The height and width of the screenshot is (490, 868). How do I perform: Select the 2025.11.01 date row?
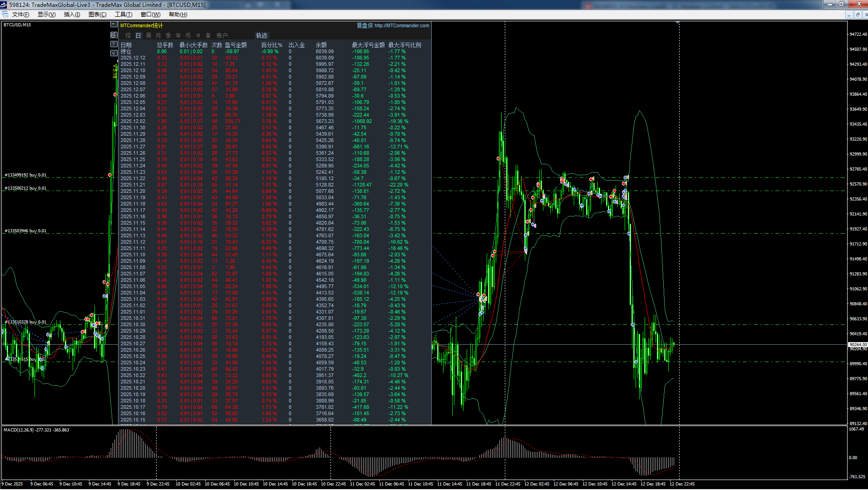(x=133, y=312)
